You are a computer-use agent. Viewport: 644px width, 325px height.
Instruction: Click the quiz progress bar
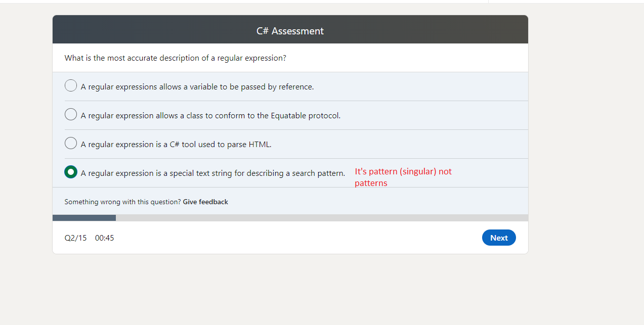[x=290, y=217]
